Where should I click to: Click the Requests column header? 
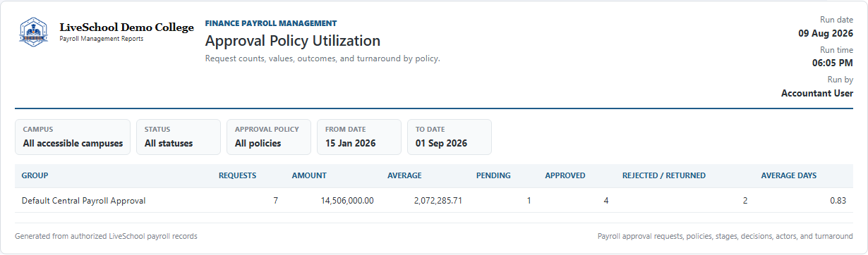coord(237,175)
